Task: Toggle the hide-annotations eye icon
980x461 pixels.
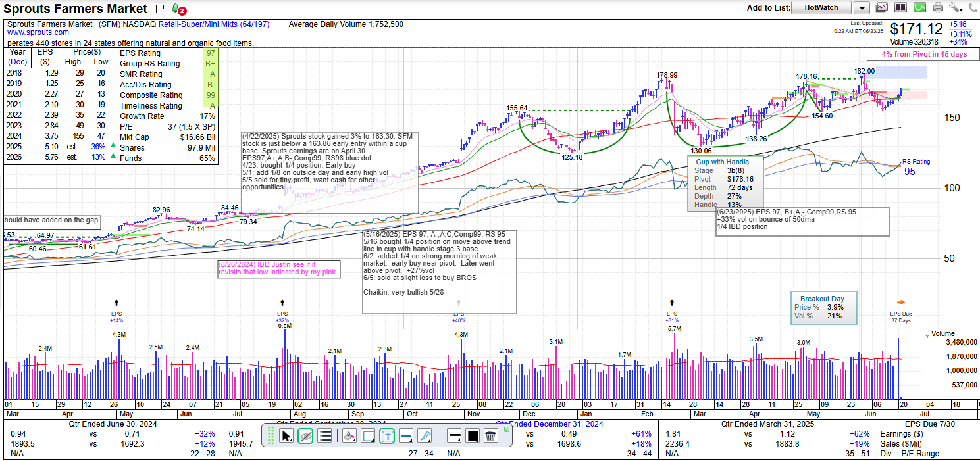Action: click(x=305, y=435)
